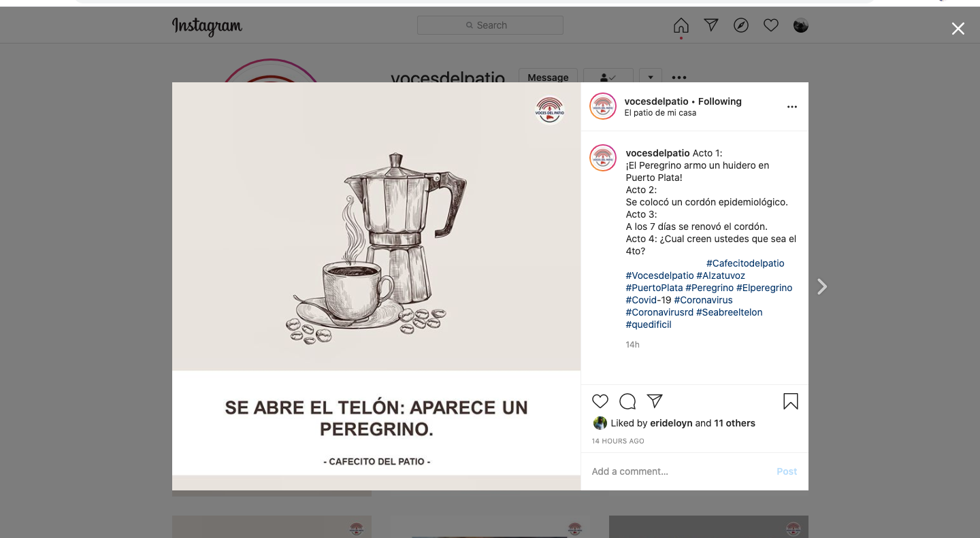Click the Message button

tap(548, 76)
